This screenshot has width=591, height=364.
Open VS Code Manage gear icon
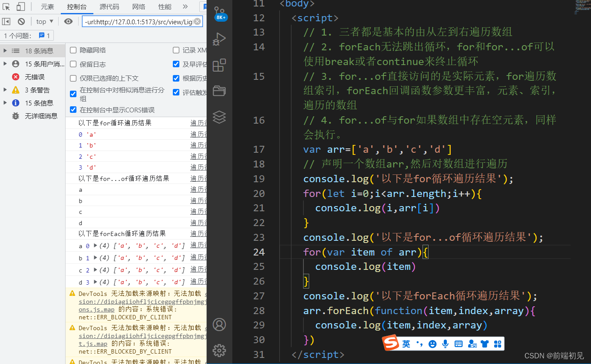click(x=219, y=350)
